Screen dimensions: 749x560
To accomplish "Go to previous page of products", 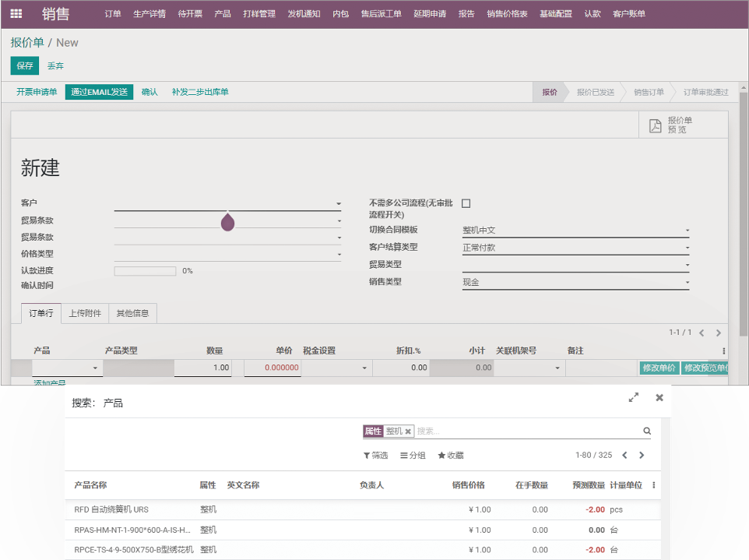I will click(x=624, y=456).
